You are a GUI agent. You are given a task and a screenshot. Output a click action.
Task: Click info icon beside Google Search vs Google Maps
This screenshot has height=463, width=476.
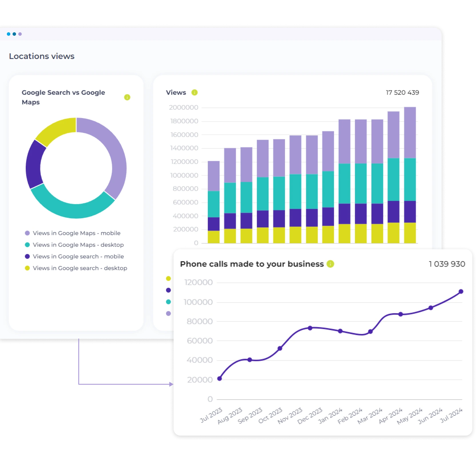[x=127, y=97]
